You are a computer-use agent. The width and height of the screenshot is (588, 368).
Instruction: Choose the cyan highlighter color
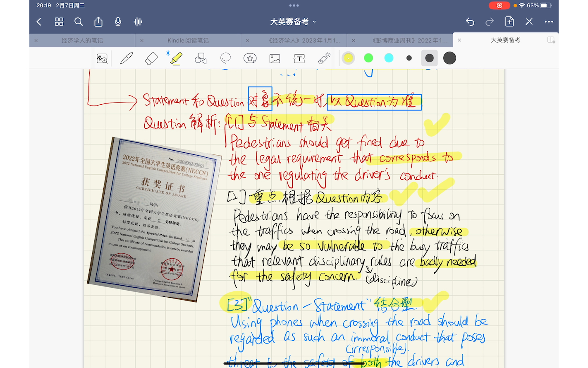389,58
